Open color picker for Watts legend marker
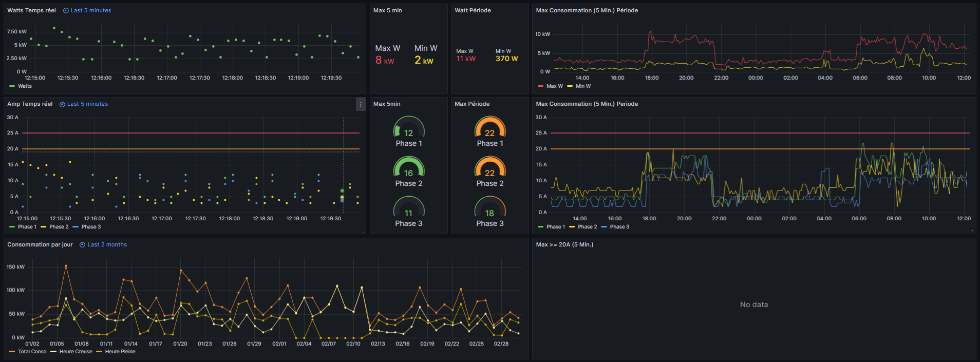980x362 pixels. tap(12, 86)
